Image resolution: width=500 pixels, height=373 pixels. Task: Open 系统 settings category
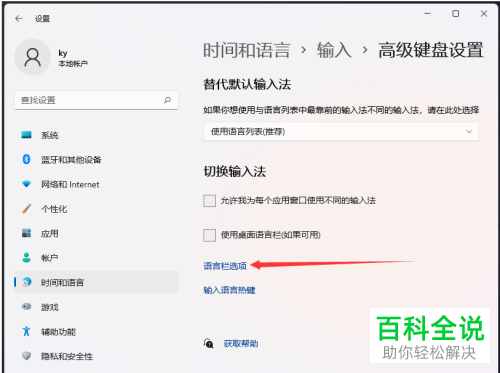point(97,135)
